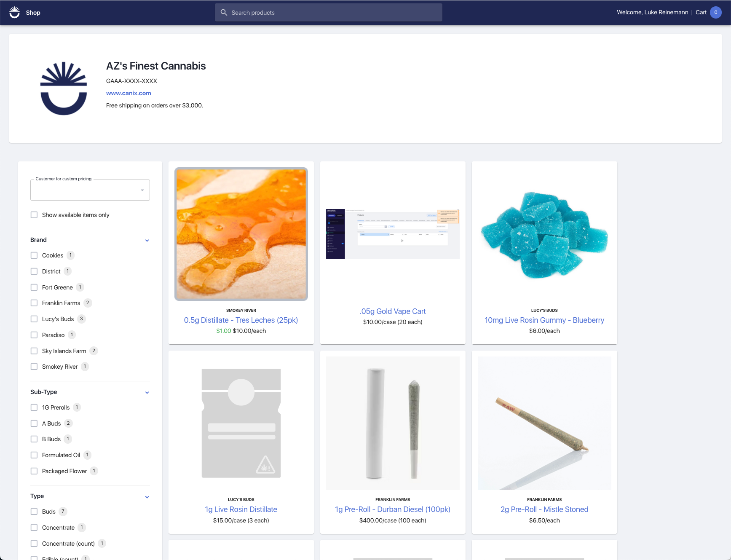
Task: Click the AZ's Finest Cannabis store logo
Action: (64, 88)
